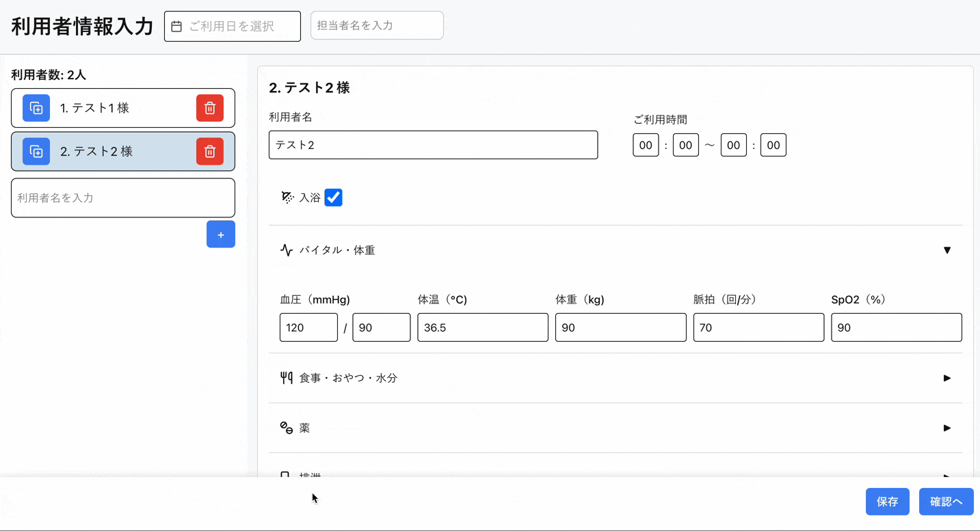Click the shower icon next to 入浴
The height and width of the screenshot is (531, 980).
pyautogui.click(x=287, y=198)
